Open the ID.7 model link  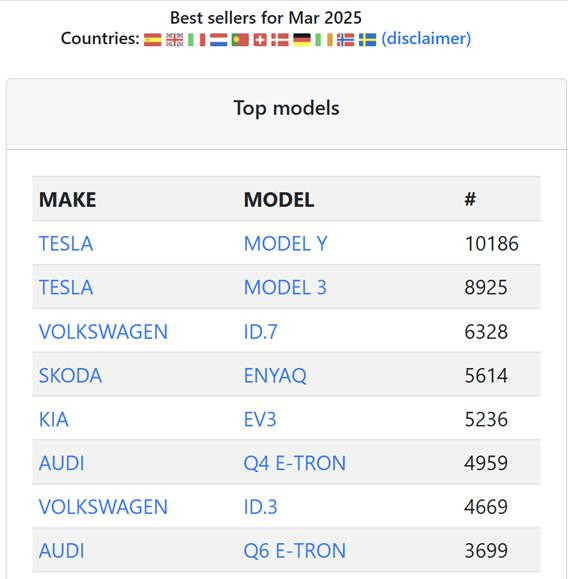click(x=260, y=332)
